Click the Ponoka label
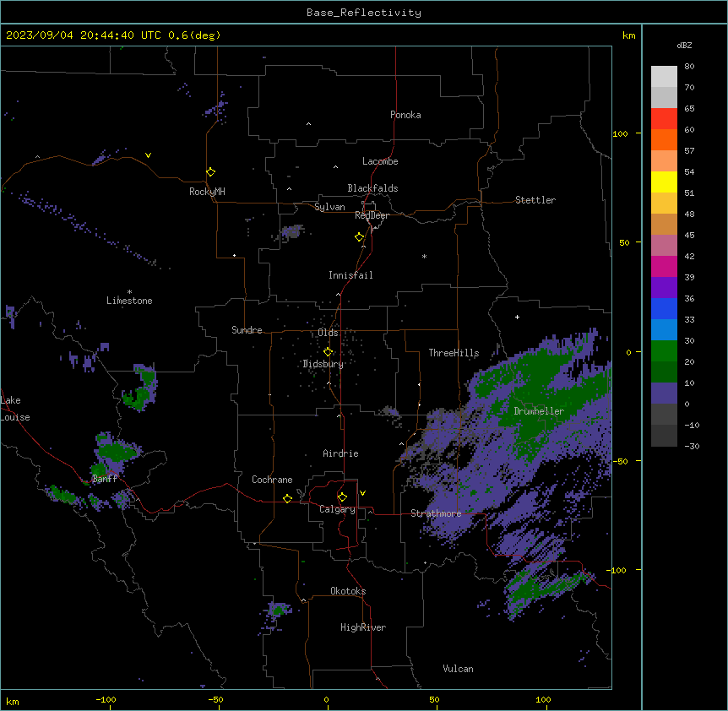The height and width of the screenshot is (711, 728). [405, 115]
